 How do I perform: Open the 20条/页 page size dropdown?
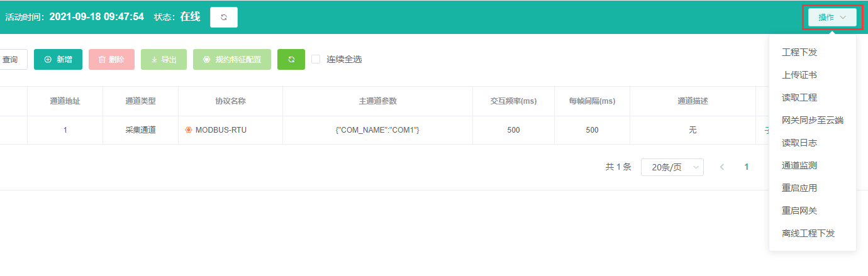pos(672,167)
